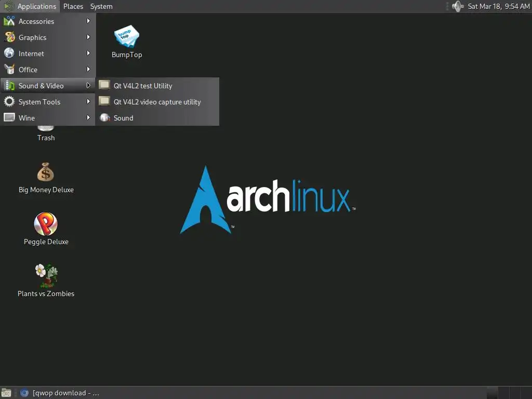Viewport: 532px width, 399px height.
Task: Launch Qt V4L2 test Utility
Action: click(x=157, y=86)
